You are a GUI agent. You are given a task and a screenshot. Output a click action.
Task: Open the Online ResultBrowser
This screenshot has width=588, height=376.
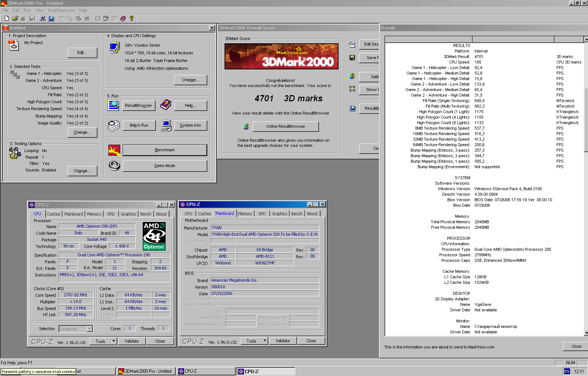[286, 127]
